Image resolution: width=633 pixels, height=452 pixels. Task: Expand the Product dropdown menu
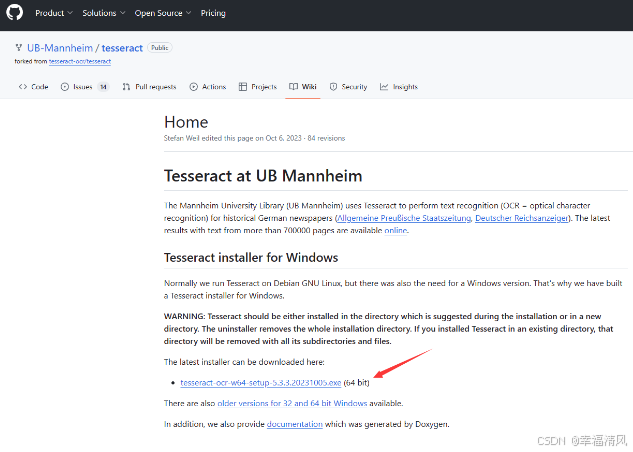pos(54,13)
